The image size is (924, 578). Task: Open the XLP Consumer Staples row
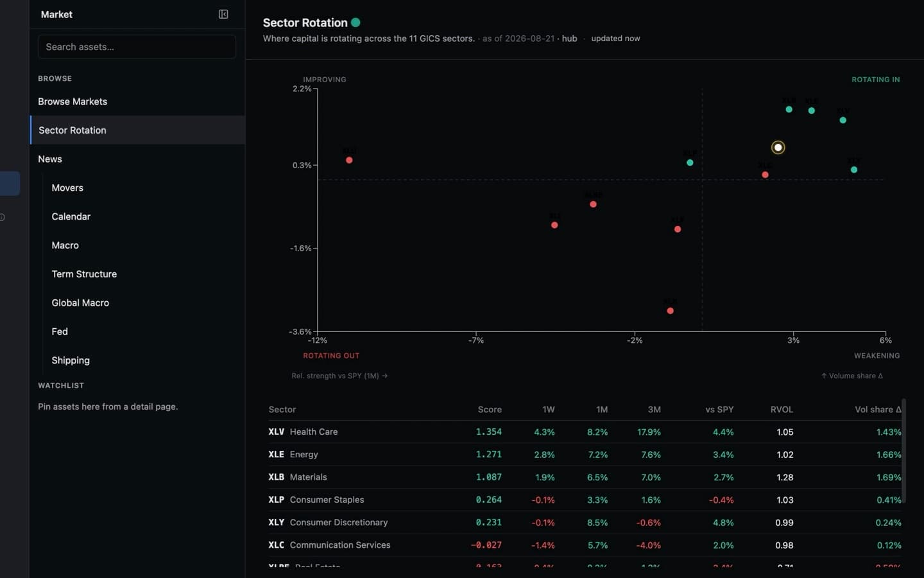[x=585, y=500]
